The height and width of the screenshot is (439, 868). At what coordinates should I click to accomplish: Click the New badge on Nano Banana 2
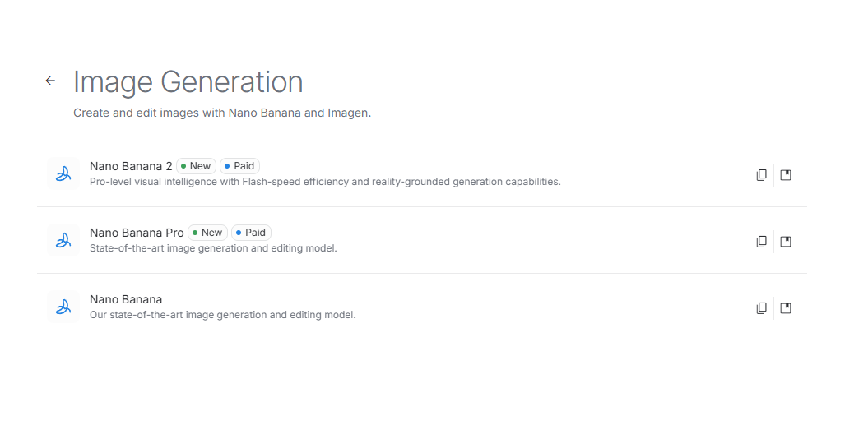[x=196, y=166]
